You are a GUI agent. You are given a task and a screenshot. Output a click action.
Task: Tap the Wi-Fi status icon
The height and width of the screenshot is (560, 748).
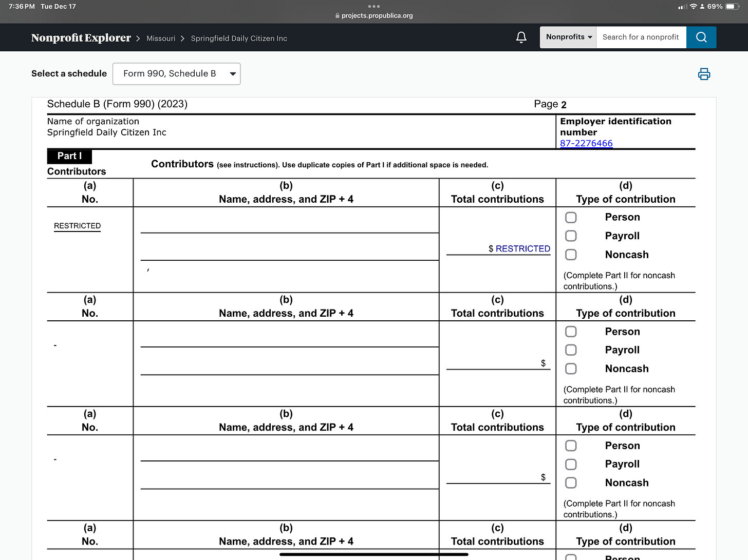tap(693, 7)
